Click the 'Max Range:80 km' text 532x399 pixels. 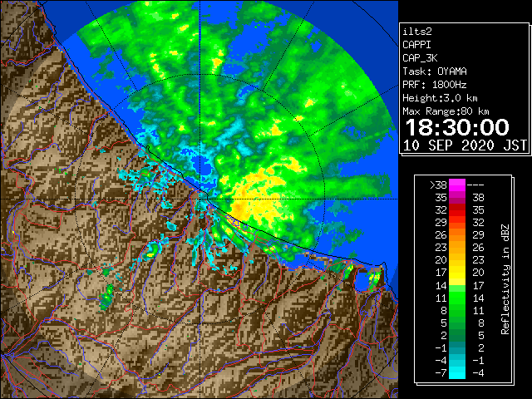click(446, 111)
